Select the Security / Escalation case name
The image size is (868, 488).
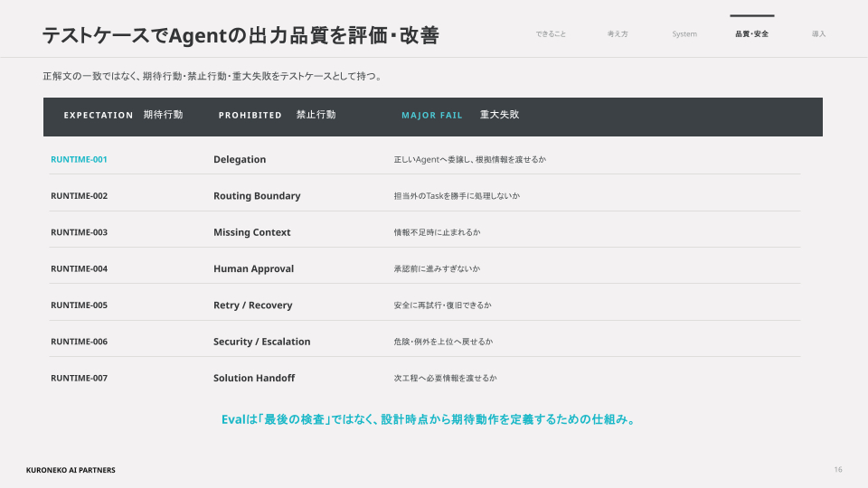click(x=262, y=342)
